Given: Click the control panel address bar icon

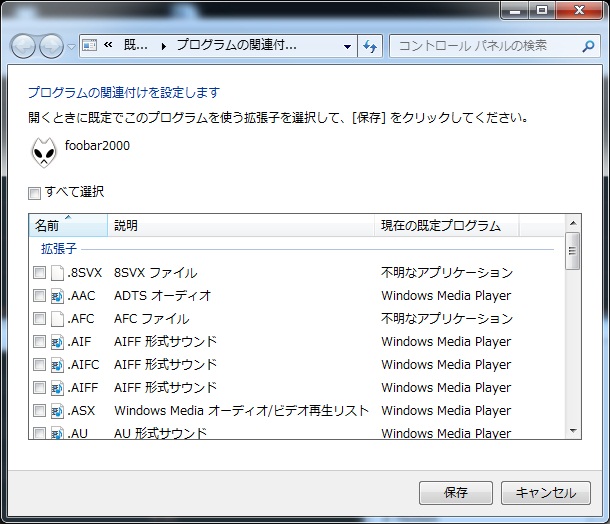Looking at the screenshot, I should coord(89,46).
